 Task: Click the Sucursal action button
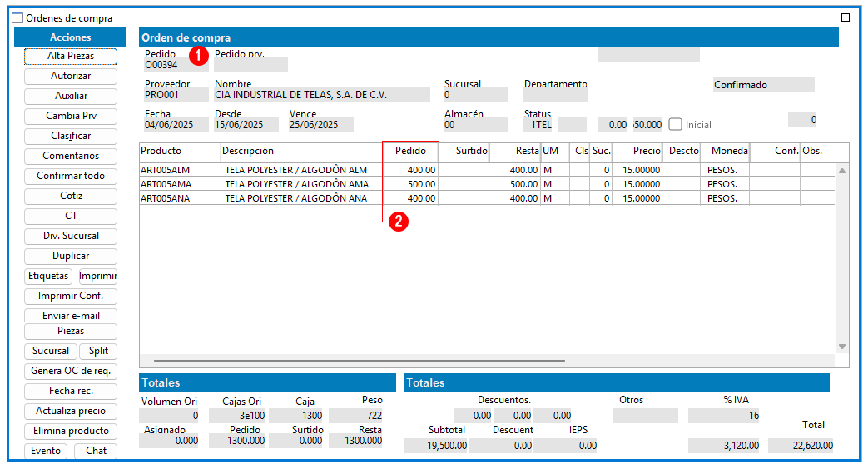pos(51,351)
